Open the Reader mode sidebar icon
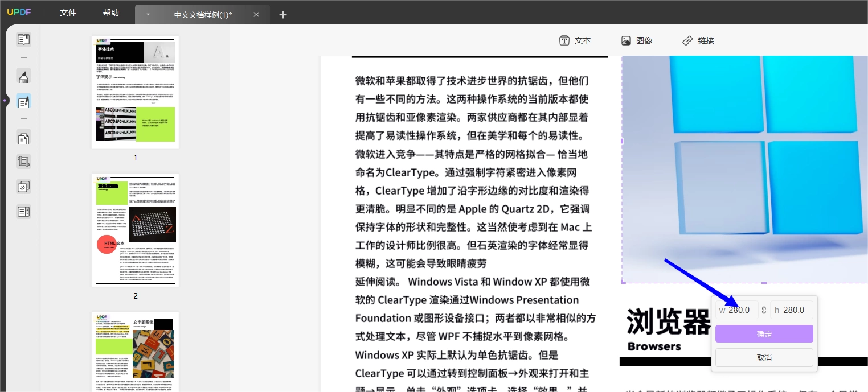868x392 pixels. 23,40
